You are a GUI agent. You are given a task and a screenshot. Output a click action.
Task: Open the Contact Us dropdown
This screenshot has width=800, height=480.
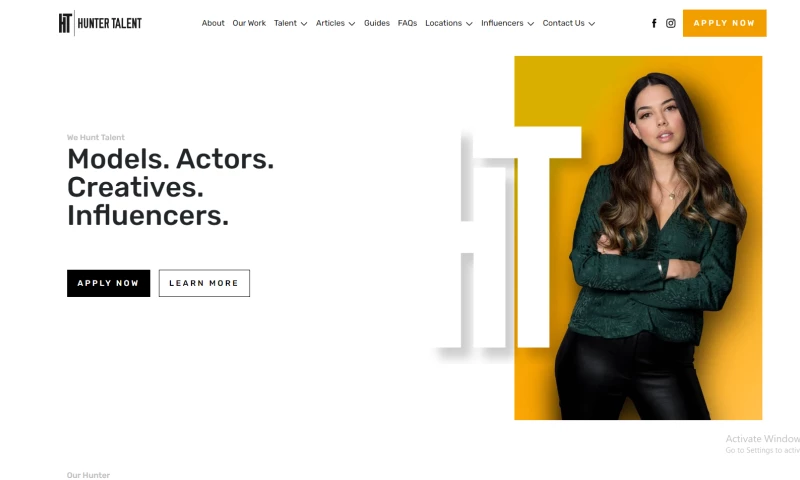[569, 23]
